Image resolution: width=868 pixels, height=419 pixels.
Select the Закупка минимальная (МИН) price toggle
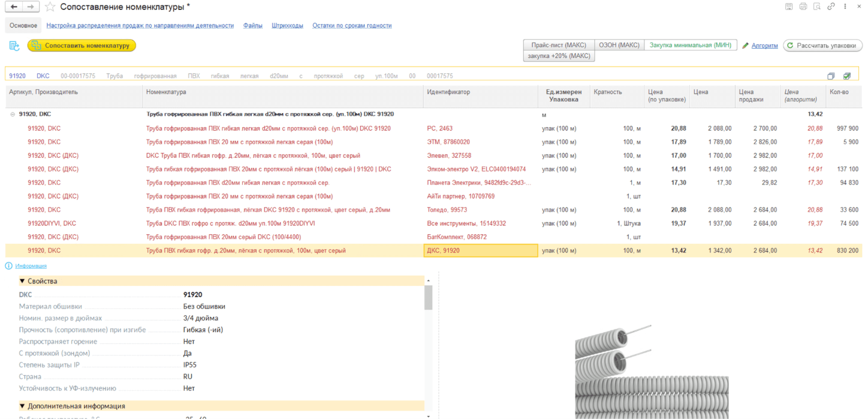[691, 45]
